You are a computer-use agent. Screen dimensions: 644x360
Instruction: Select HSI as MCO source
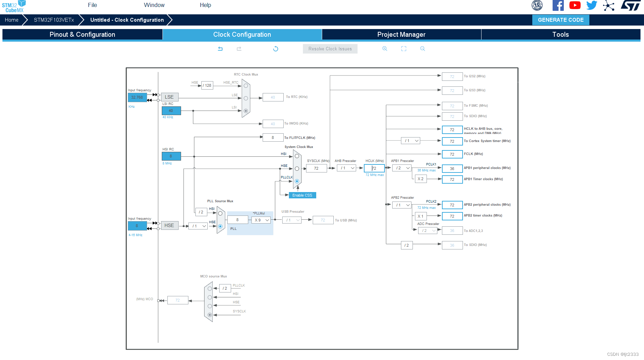(x=210, y=297)
